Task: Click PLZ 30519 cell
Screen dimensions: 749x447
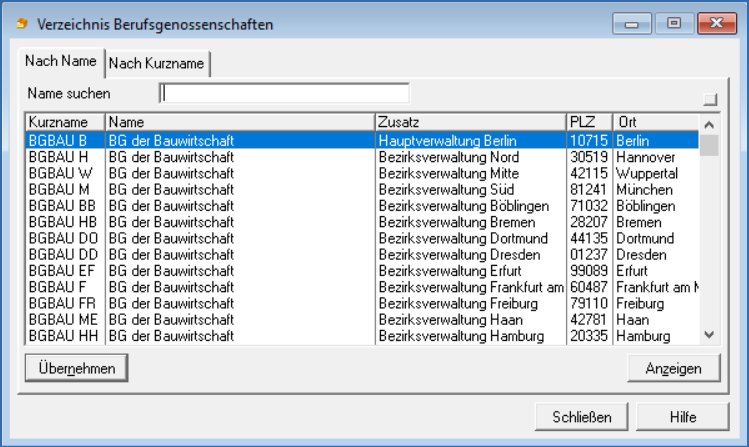Action: (589, 157)
